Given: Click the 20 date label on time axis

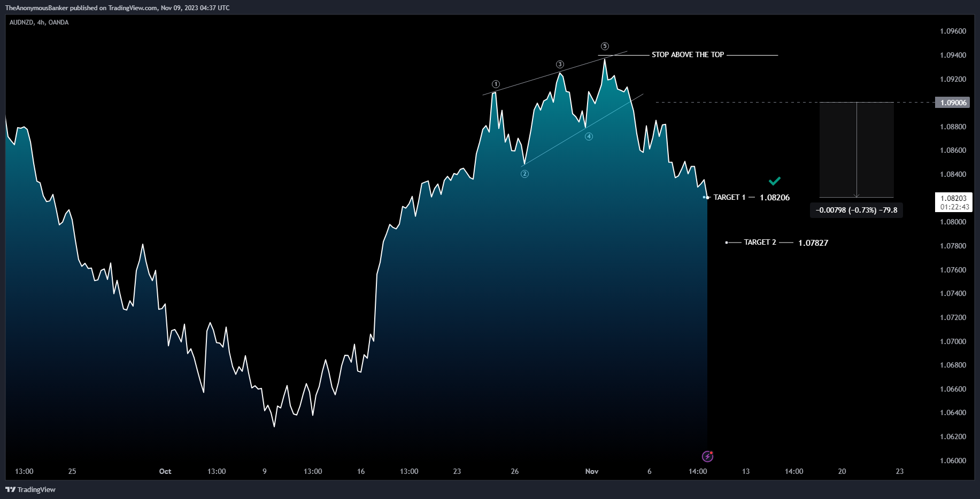Looking at the screenshot, I should 842,471.
